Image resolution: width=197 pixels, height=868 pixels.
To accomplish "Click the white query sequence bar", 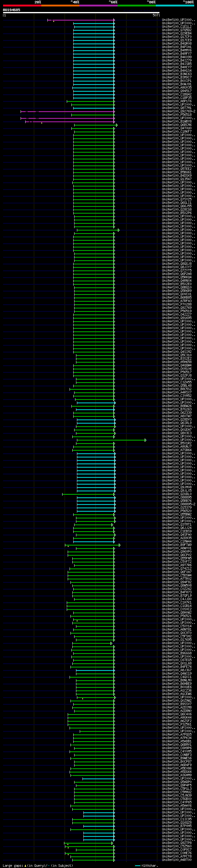I will 81,12.
